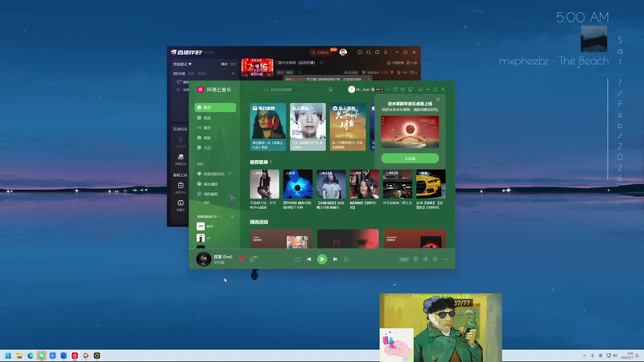Screen dimensions: 644x362
Task: Open the mode dropdown in the live companion window
Action: 182,64
